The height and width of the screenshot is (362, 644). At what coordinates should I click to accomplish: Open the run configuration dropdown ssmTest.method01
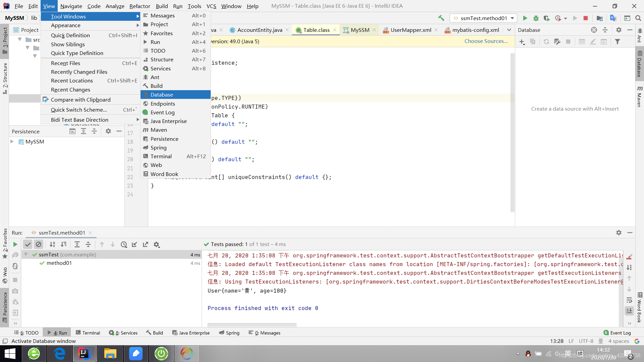pos(483,18)
